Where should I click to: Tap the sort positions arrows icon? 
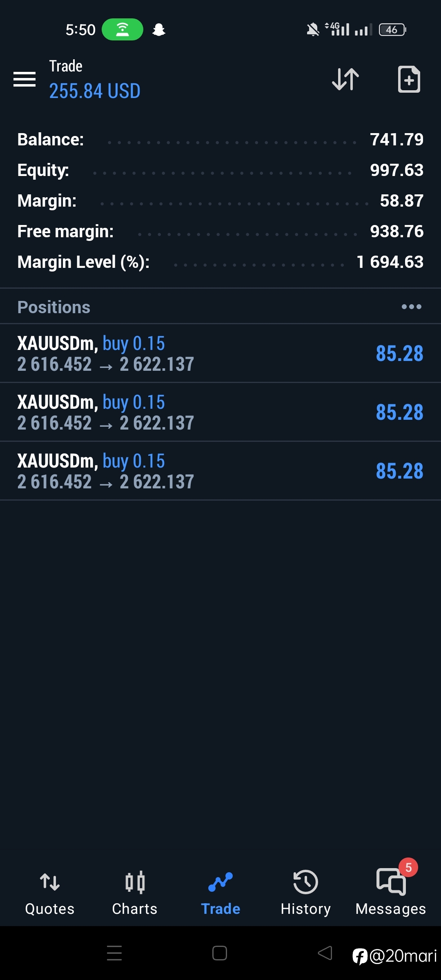(x=345, y=79)
